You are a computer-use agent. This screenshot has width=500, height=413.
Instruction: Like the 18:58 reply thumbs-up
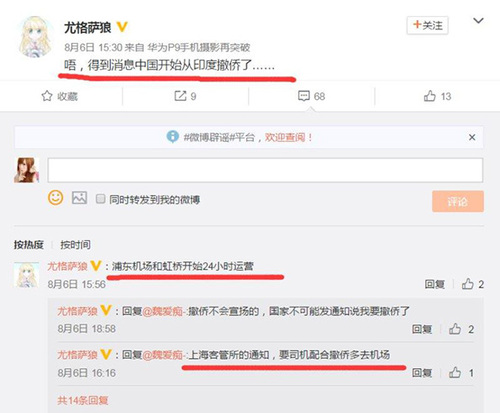455,329
